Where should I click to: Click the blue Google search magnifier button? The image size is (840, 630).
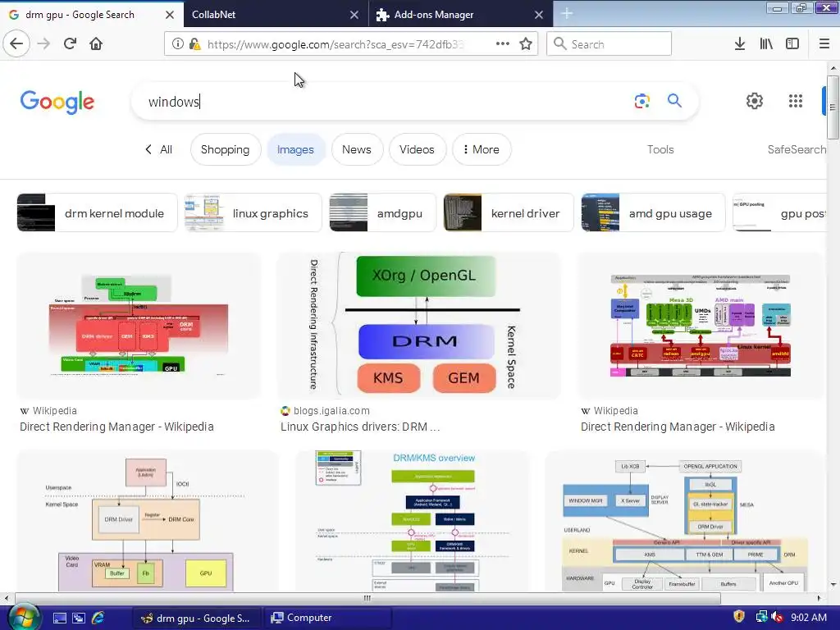pos(674,100)
